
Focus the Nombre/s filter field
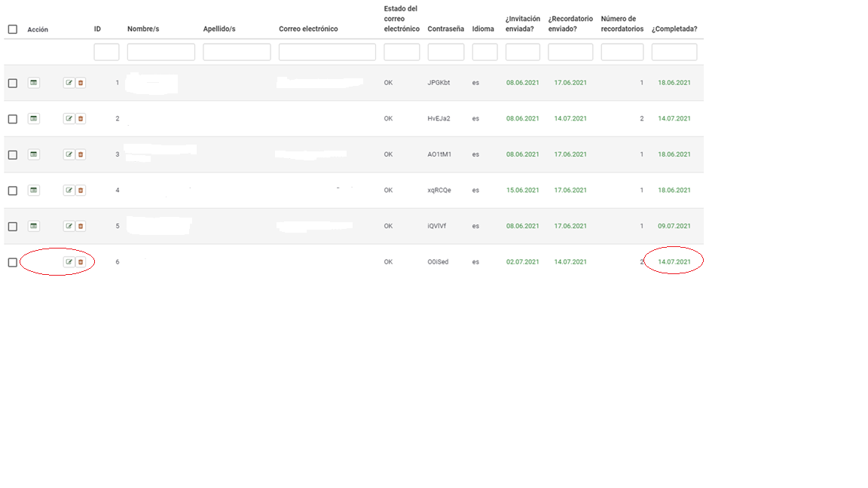point(161,52)
